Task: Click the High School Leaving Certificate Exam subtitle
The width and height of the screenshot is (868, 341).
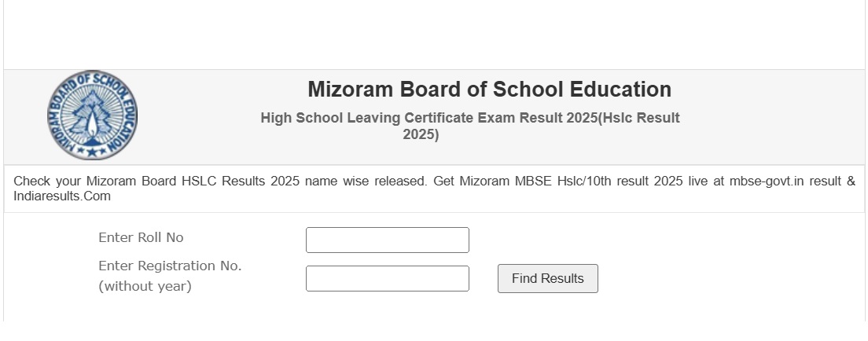Action: coord(469,118)
